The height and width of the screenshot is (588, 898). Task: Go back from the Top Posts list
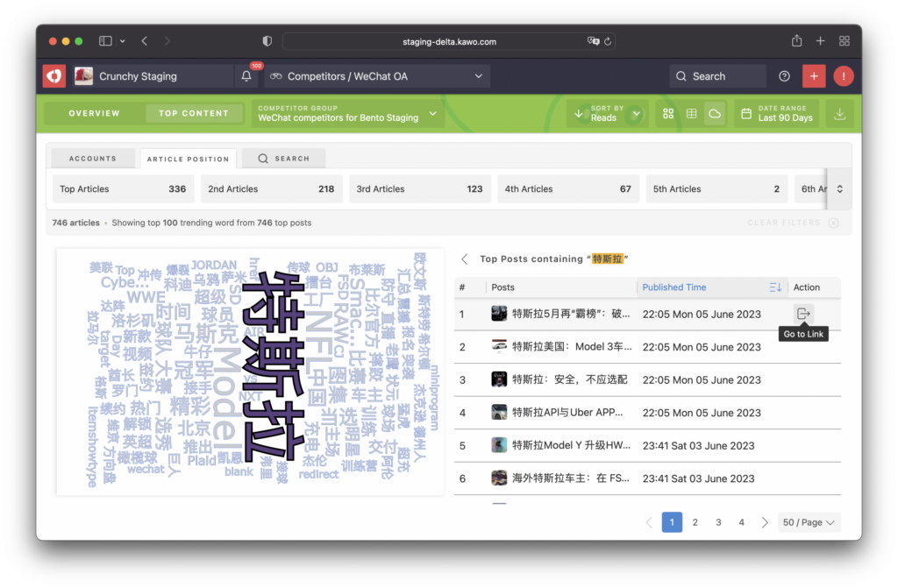click(x=465, y=259)
